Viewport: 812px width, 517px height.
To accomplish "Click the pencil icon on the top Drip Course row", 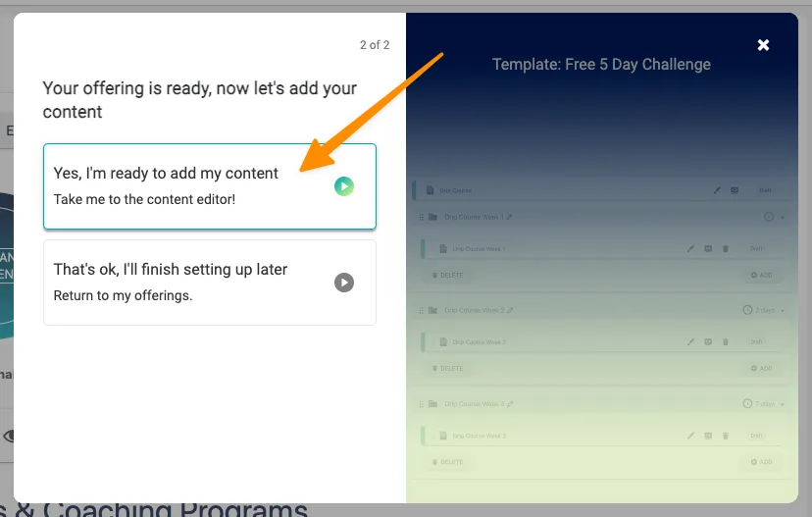I will coord(717,190).
